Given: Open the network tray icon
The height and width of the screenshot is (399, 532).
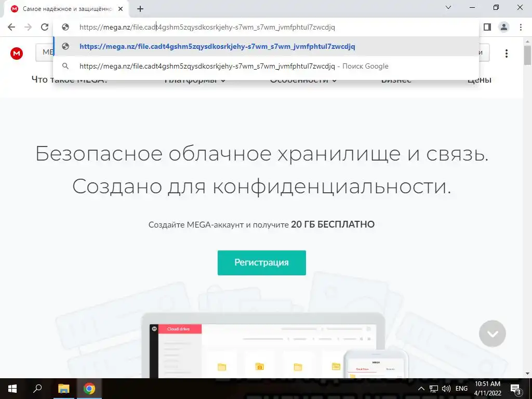Looking at the screenshot, I should tap(434, 389).
